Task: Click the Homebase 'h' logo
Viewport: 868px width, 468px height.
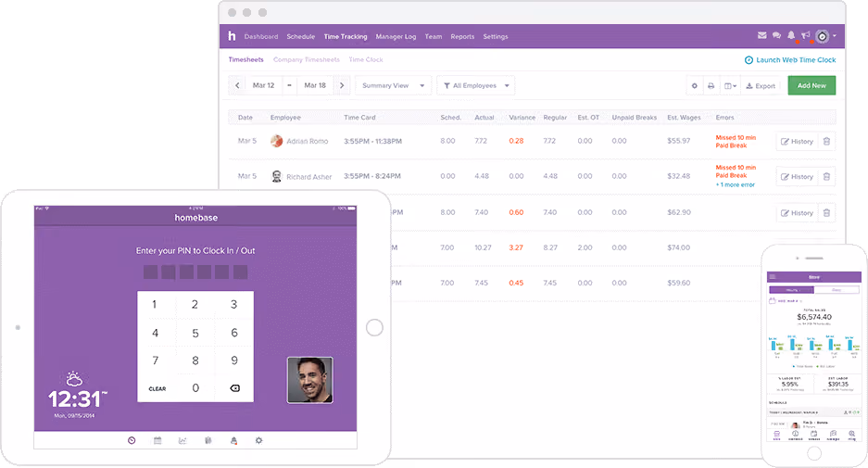Action: tap(232, 36)
